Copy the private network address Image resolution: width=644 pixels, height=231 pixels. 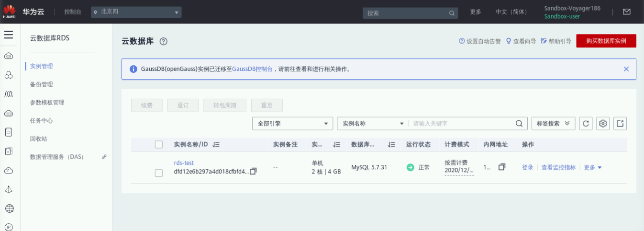pyautogui.click(x=502, y=167)
